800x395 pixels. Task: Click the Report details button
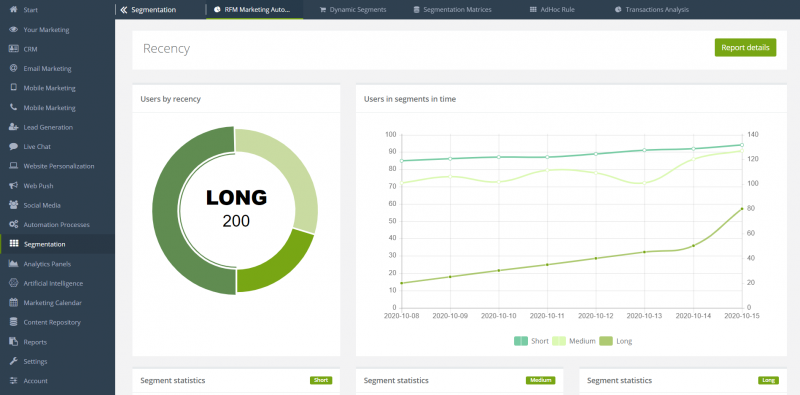pyautogui.click(x=745, y=47)
